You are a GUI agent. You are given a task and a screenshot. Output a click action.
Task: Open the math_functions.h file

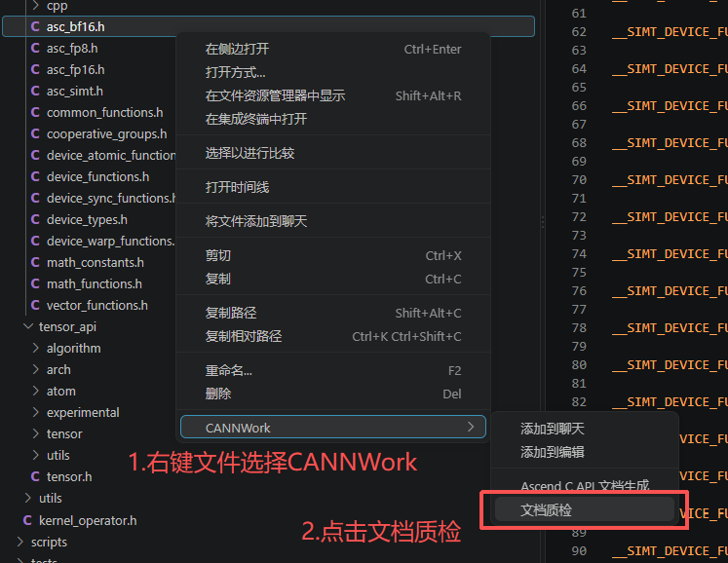click(95, 284)
